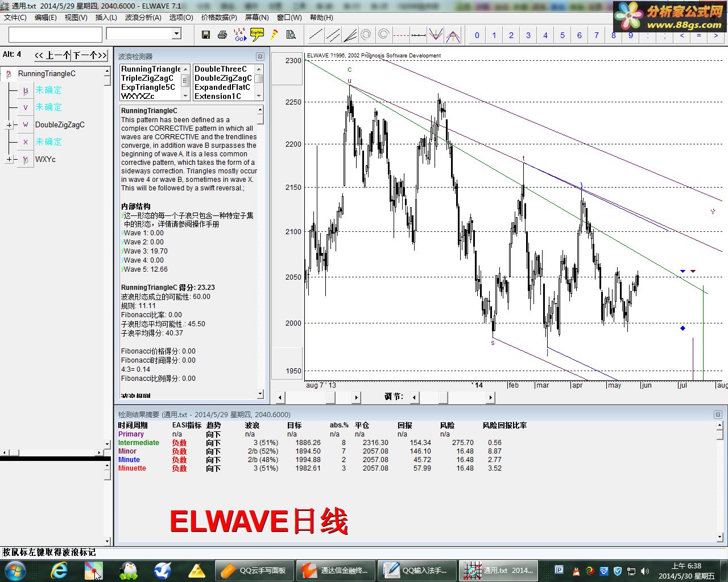Open the Windows Start button
Viewport: 728px width, 582px height.
pyautogui.click(x=14, y=570)
